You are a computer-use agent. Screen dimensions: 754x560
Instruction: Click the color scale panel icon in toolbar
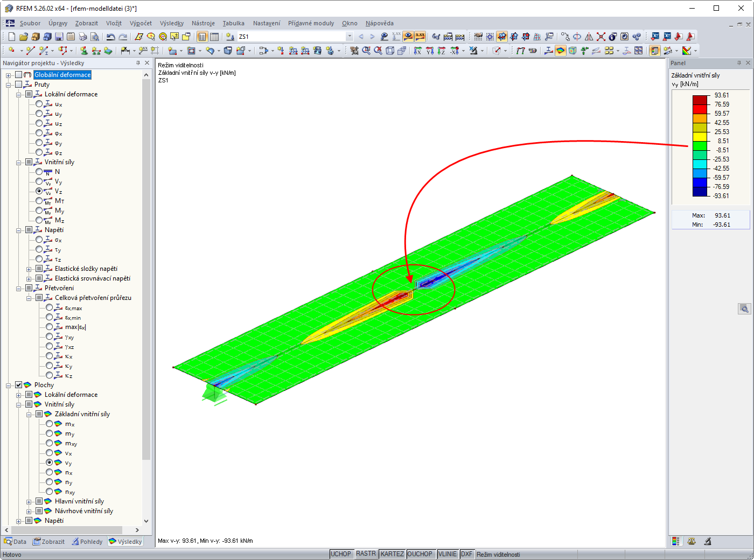(655, 51)
